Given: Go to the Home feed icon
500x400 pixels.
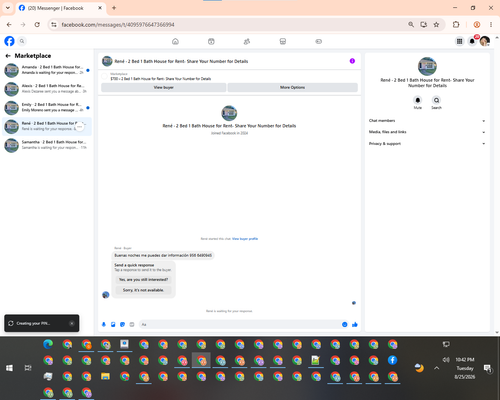Looking at the screenshot, I should coord(175,41).
